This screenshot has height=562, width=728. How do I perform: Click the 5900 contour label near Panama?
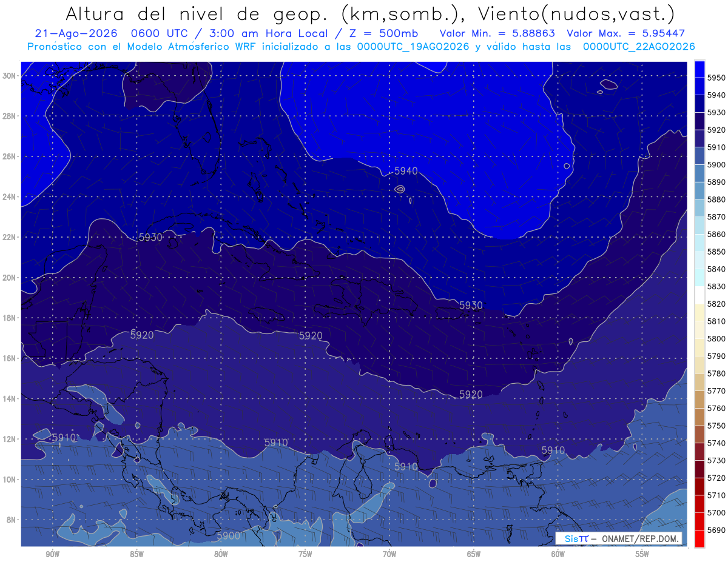pos(229,535)
